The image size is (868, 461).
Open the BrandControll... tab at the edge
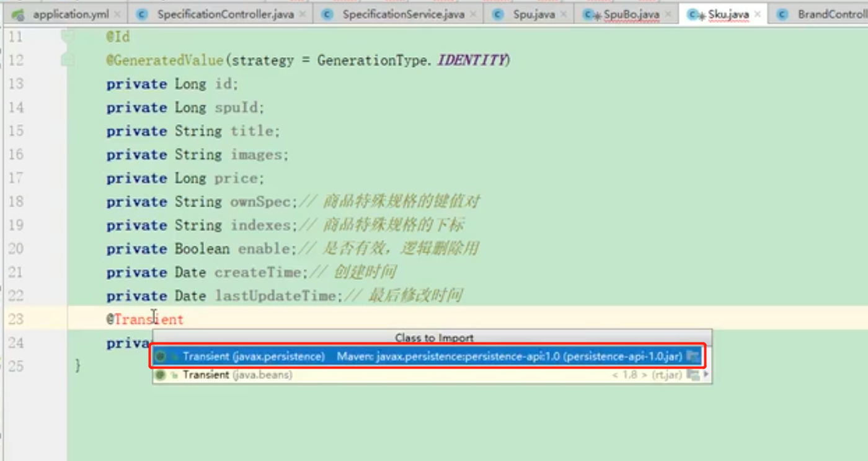(x=832, y=14)
